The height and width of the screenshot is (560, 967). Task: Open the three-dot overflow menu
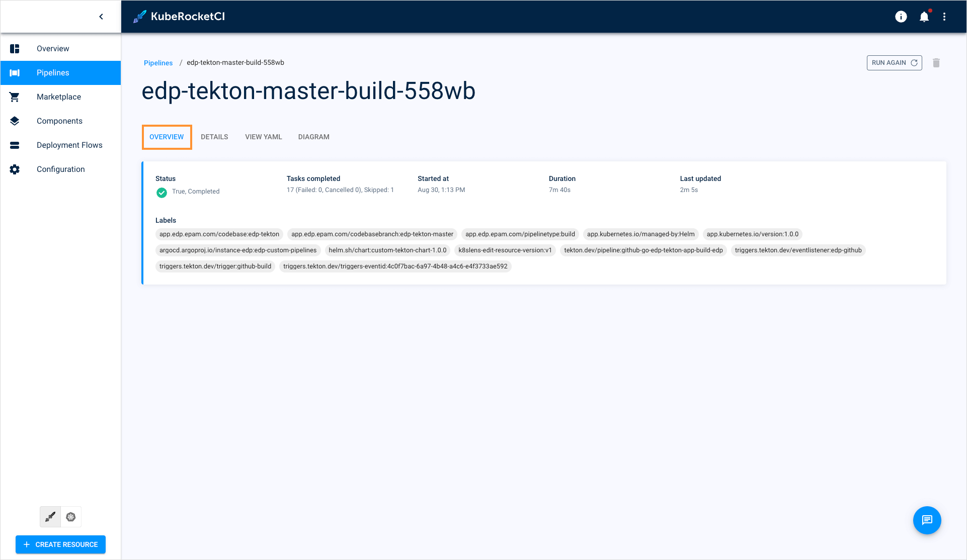click(x=945, y=17)
